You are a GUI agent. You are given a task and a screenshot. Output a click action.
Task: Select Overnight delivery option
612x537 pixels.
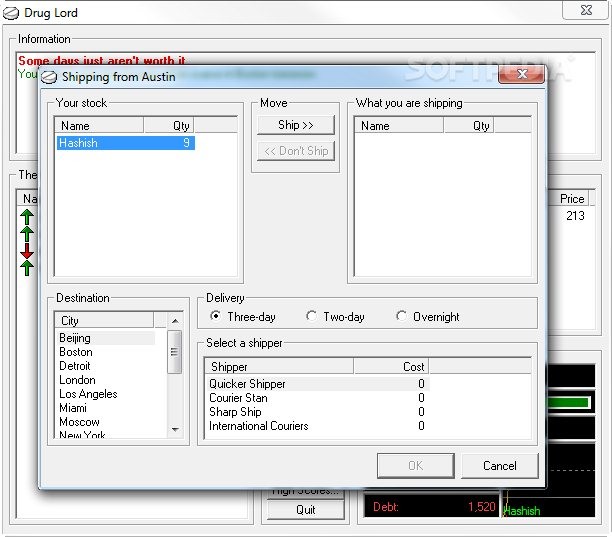[x=428, y=317]
